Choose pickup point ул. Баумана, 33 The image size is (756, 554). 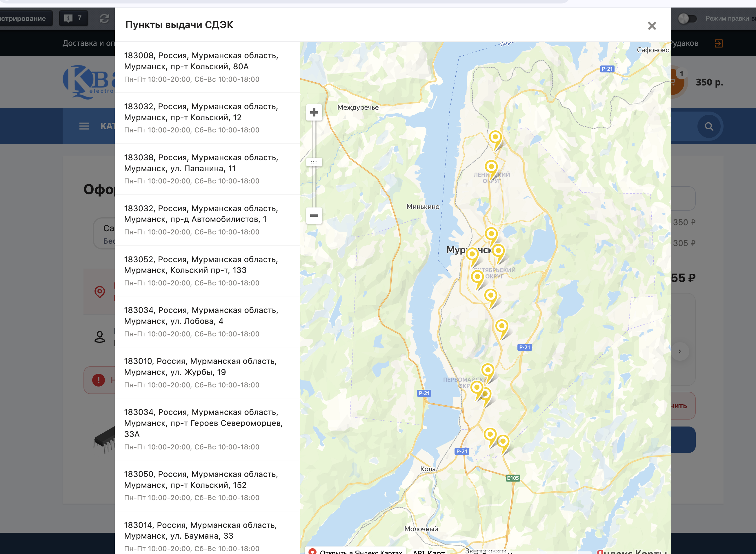pyautogui.click(x=207, y=533)
